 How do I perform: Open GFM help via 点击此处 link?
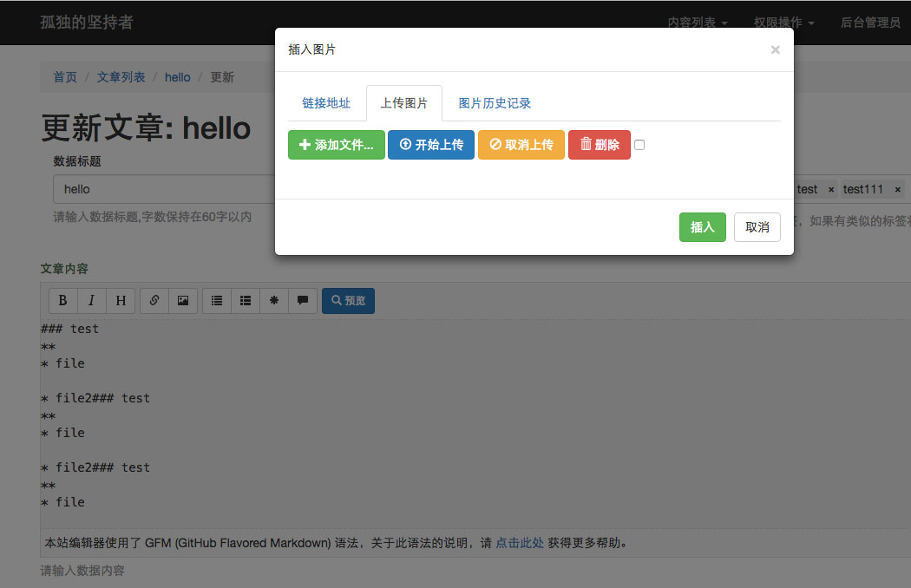pos(519,543)
